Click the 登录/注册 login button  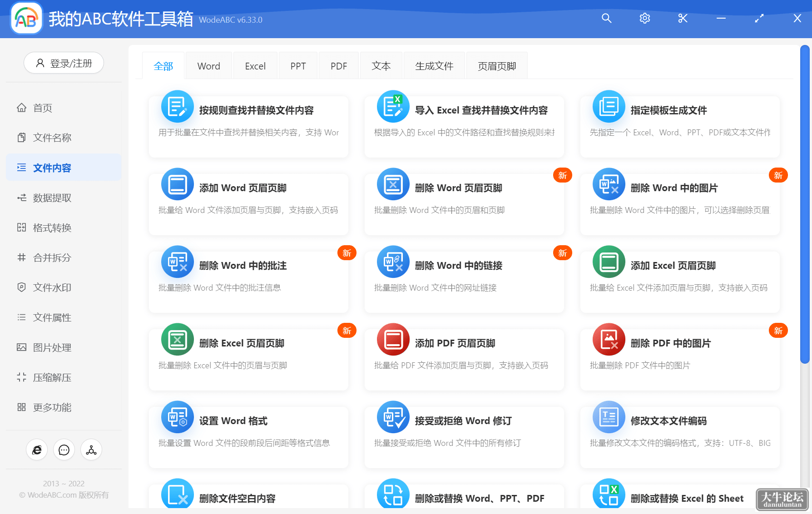[64, 63]
